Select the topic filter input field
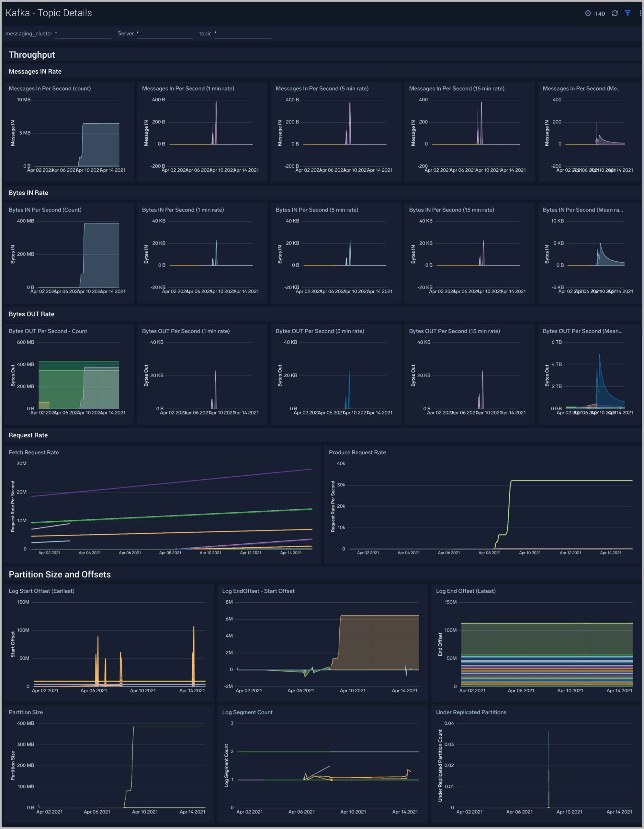The width and height of the screenshot is (644, 829). pyautogui.click(x=243, y=34)
